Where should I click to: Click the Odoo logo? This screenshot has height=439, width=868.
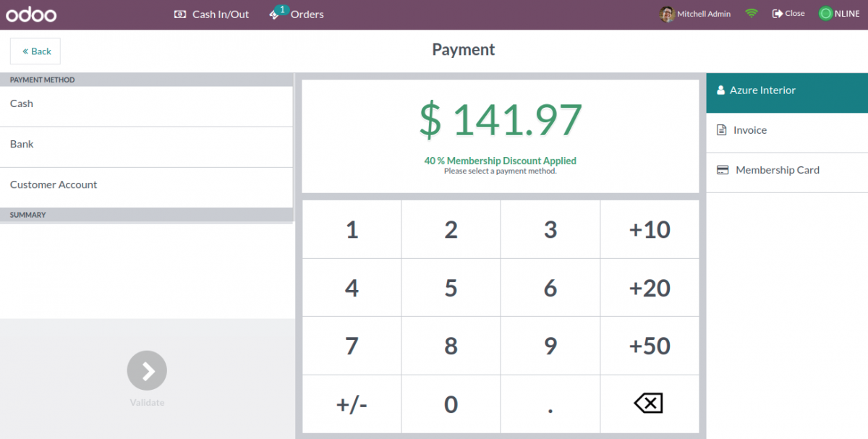tap(31, 14)
